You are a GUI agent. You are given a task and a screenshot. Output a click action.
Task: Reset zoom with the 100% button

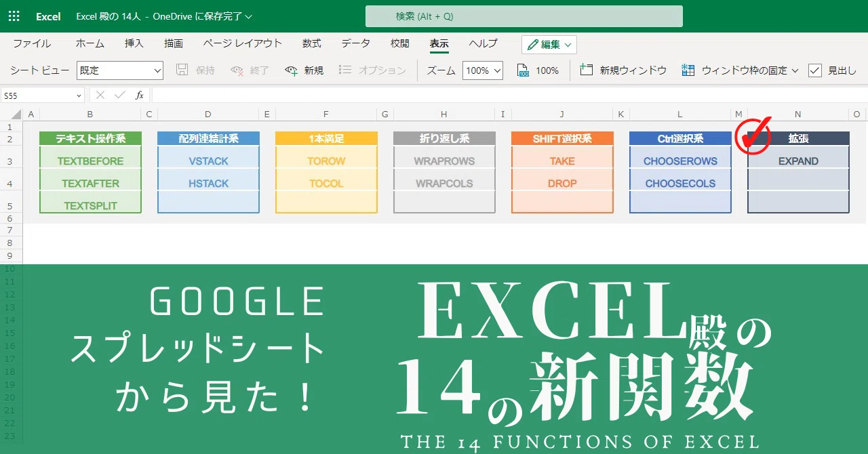click(x=538, y=70)
